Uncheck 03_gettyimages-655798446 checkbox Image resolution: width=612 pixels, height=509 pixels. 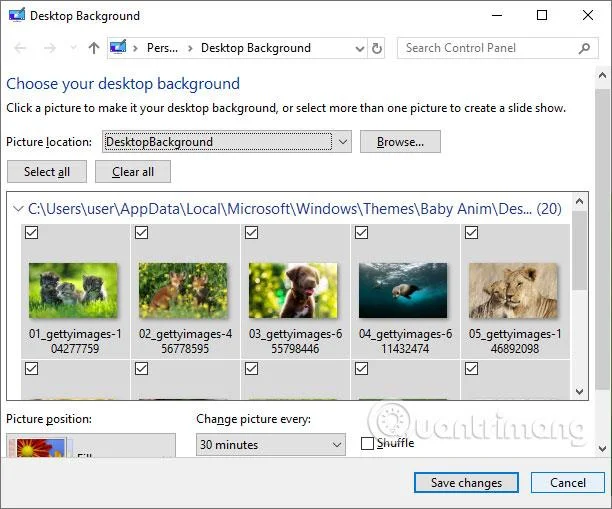pos(252,232)
